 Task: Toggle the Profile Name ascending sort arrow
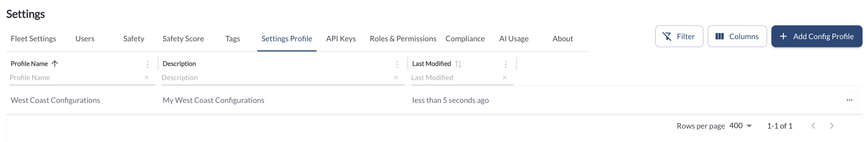click(x=55, y=64)
